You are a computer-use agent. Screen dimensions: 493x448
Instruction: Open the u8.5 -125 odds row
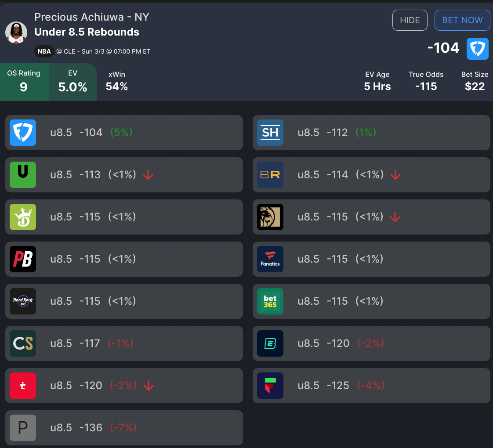coord(371,386)
